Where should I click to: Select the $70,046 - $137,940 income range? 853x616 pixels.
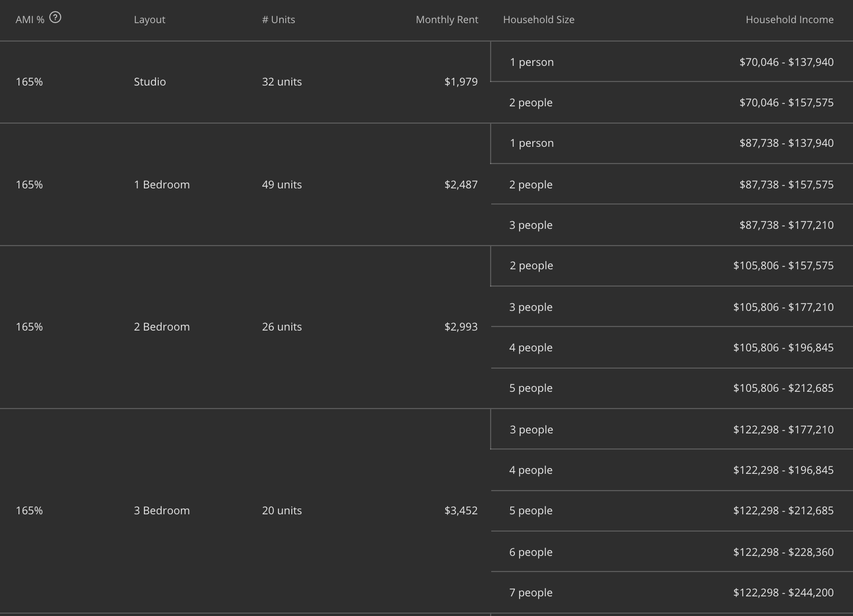click(786, 62)
